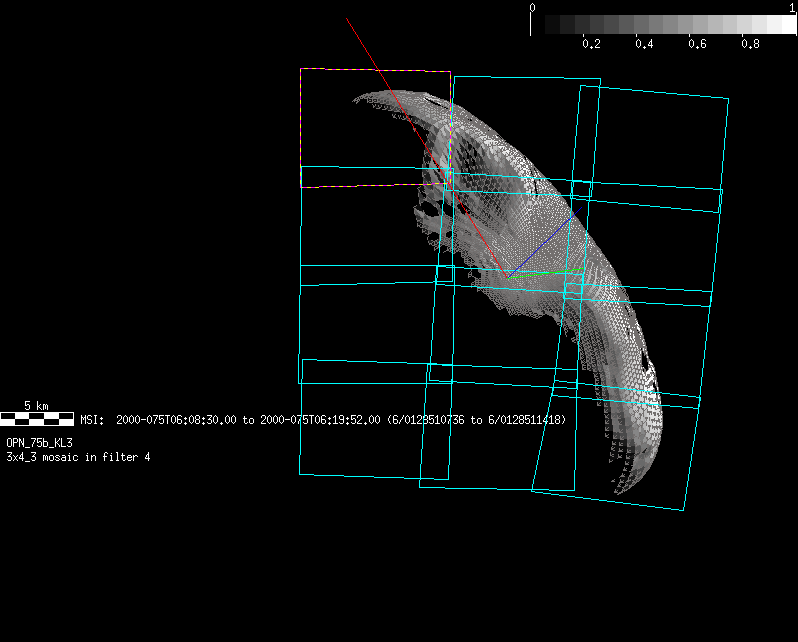
Task: Click the 0.4 label under the colorbar
Action: pyautogui.click(x=644, y=45)
